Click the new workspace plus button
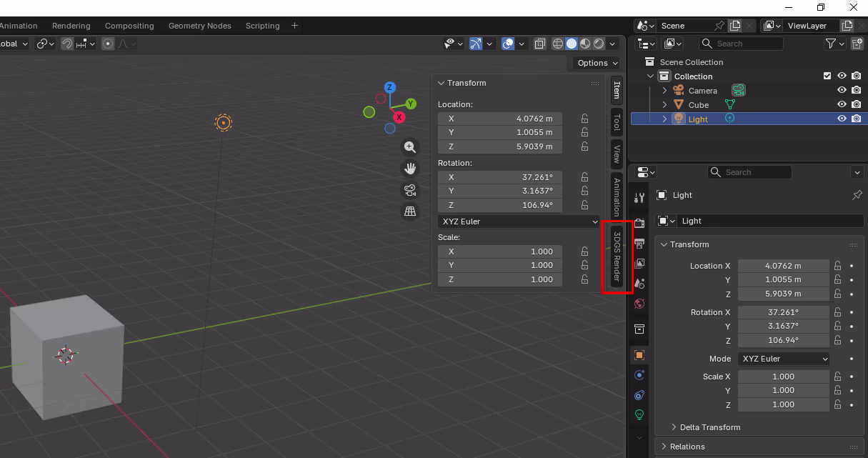This screenshot has height=458, width=868. [x=294, y=25]
